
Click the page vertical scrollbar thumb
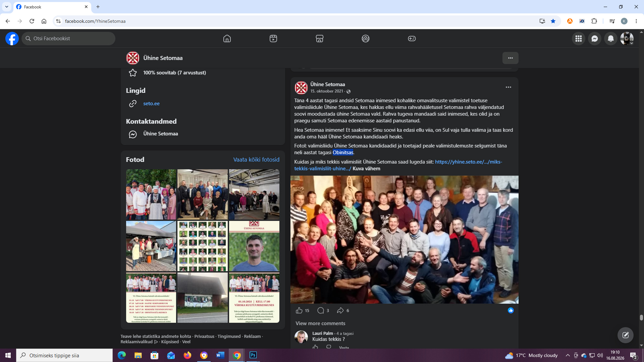(641, 317)
